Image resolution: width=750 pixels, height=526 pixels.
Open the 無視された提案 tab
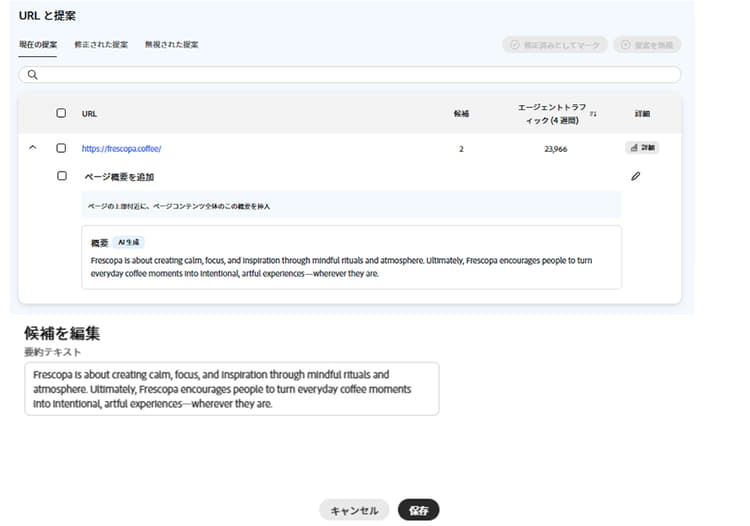[x=172, y=44]
